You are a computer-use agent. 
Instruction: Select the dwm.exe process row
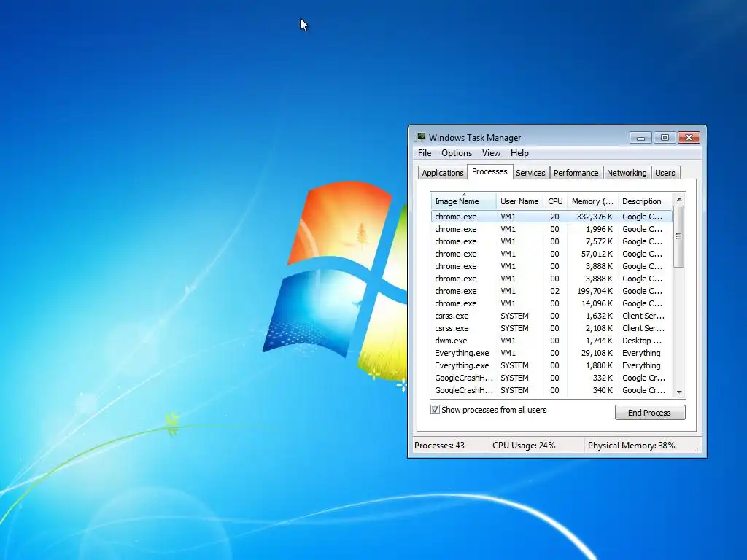click(x=551, y=341)
